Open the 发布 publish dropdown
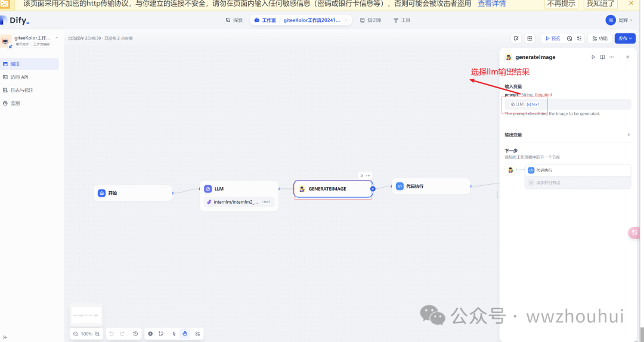The width and height of the screenshot is (644, 342). pyautogui.click(x=625, y=38)
